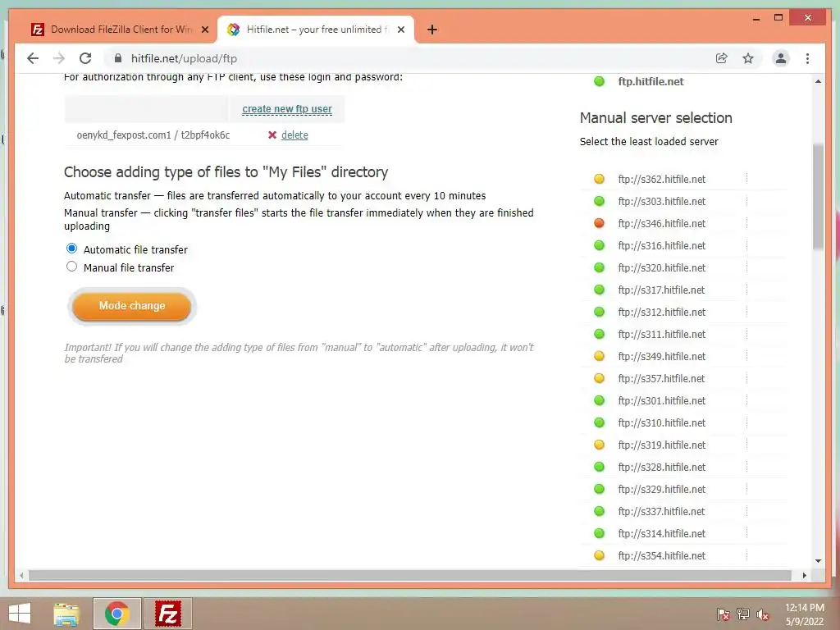The height and width of the screenshot is (630, 840).
Task: Open File Explorer from the taskbar
Action: click(x=66, y=614)
